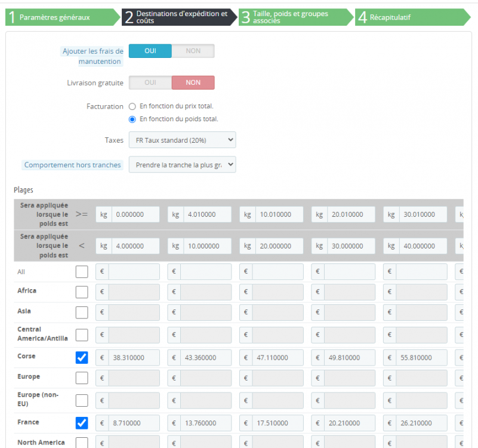The image size is (478, 448).
Task: Click the Plages section heading
Action: click(23, 190)
